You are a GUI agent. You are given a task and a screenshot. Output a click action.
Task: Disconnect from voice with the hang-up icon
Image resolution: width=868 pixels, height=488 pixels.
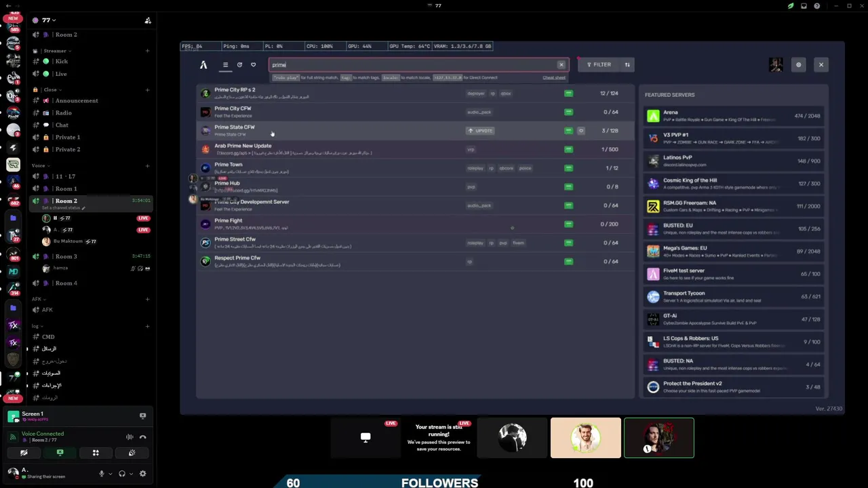pyautogui.click(x=143, y=437)
